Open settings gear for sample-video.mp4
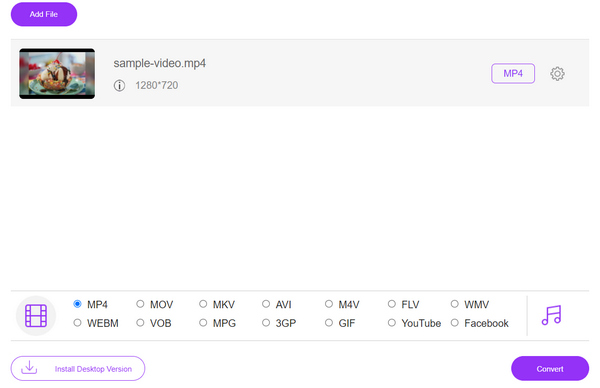This screenshot has height=388, width=600. 557,73
